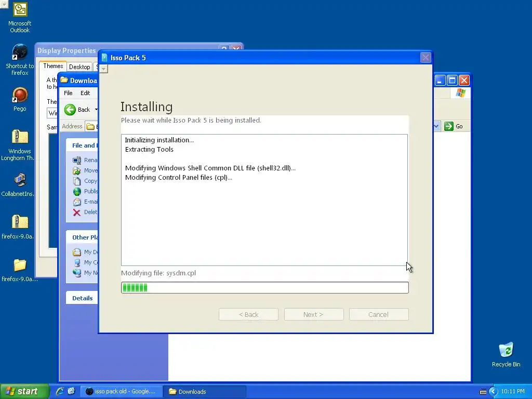Click the 'Modifying Windows Shell Common DLL file' line
Screen dimensions: 532x399
pyautogui.click(x=210, y=168)
